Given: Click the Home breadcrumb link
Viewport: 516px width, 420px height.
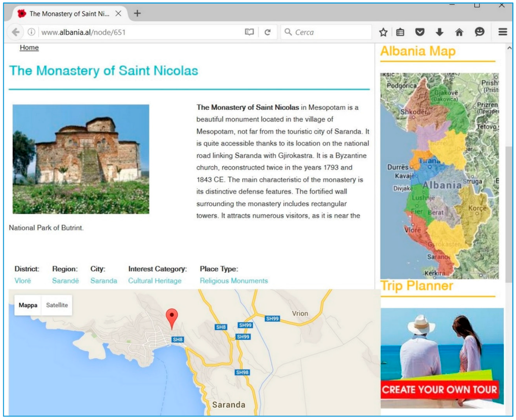Looking at the screenshot, I should pos(29,48).
